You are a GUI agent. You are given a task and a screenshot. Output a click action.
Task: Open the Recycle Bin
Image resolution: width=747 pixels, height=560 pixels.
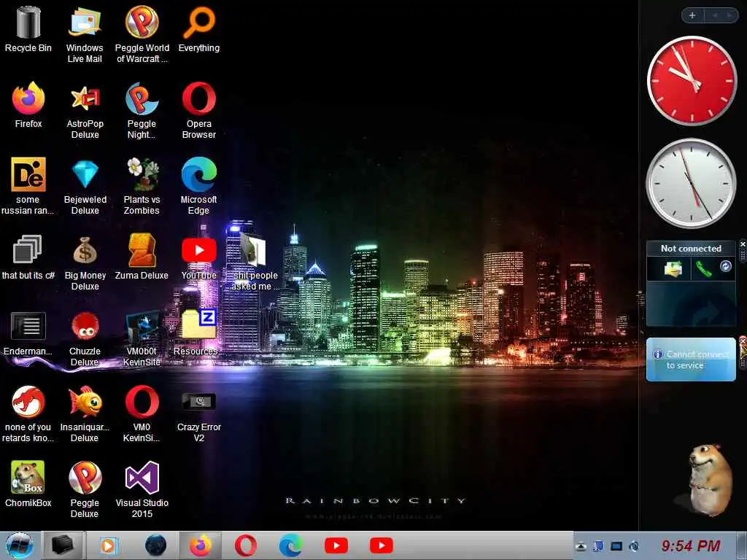tap(28, 29)
